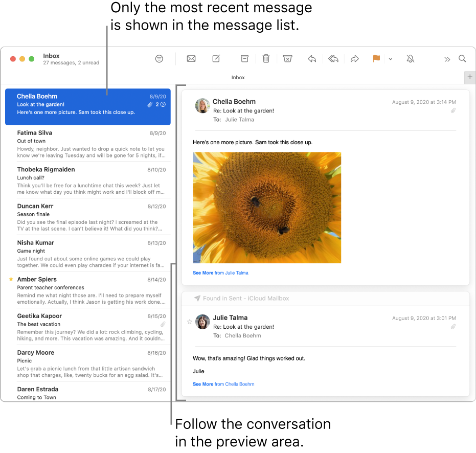This screenshot has height=453, width=476.
Task: Get new mail with envelope icon
Action: tap(191, 59)
